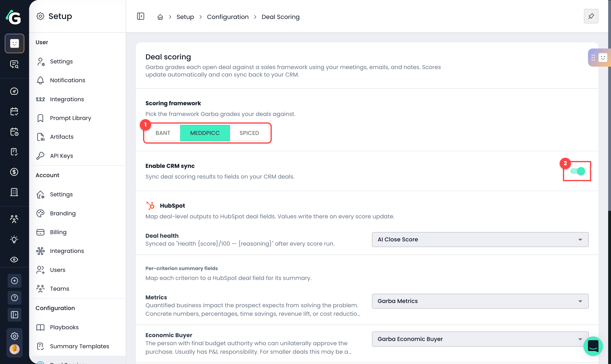Toggle the Enable CRM sync switch
Viewport: 611px width, 364px height.
tap(578, 171)
